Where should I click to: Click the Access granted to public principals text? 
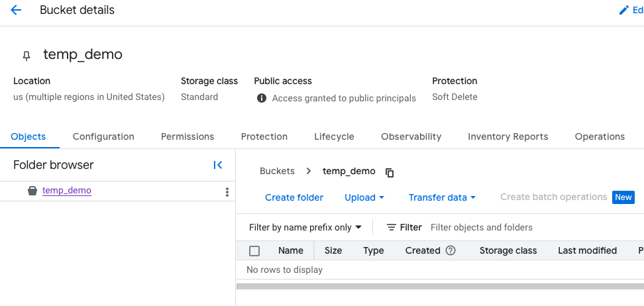pyautogui.click(x=344, y=98)
